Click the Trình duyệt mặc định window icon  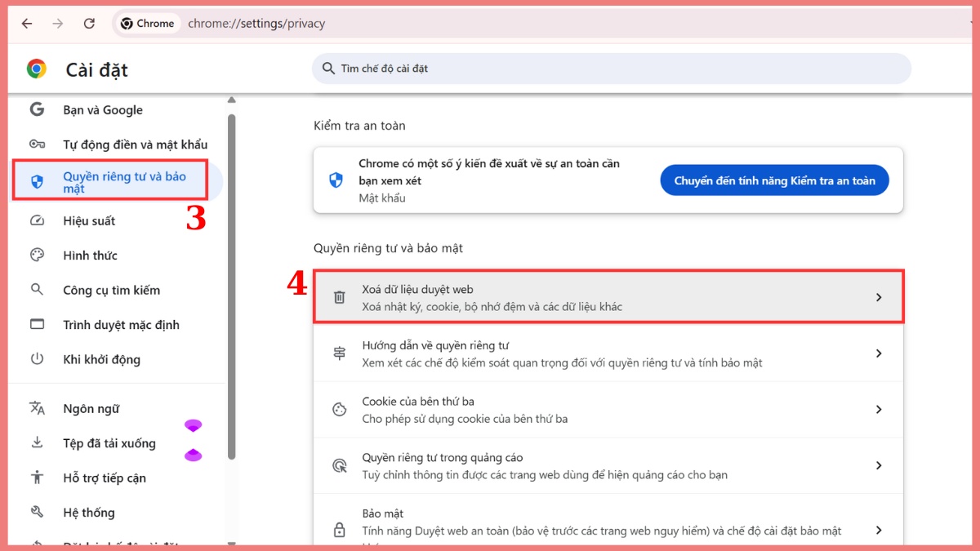pyautogui.click(x=37, y=324)
